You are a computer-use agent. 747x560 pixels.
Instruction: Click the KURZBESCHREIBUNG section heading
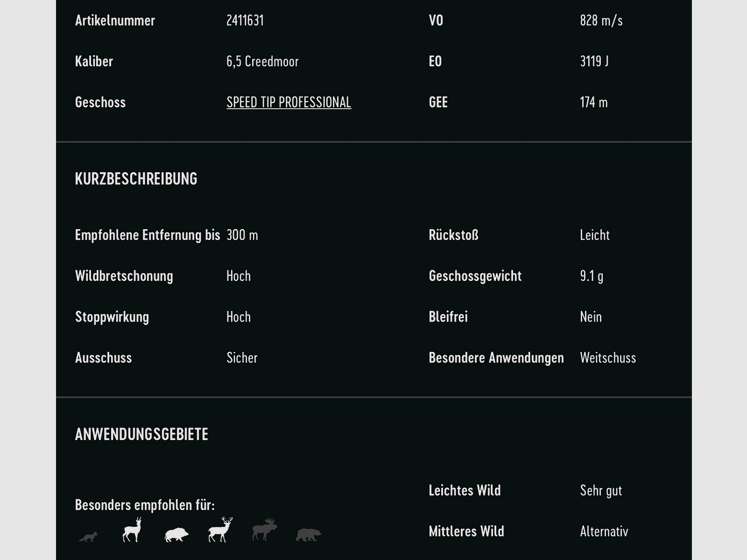(136, 179)
